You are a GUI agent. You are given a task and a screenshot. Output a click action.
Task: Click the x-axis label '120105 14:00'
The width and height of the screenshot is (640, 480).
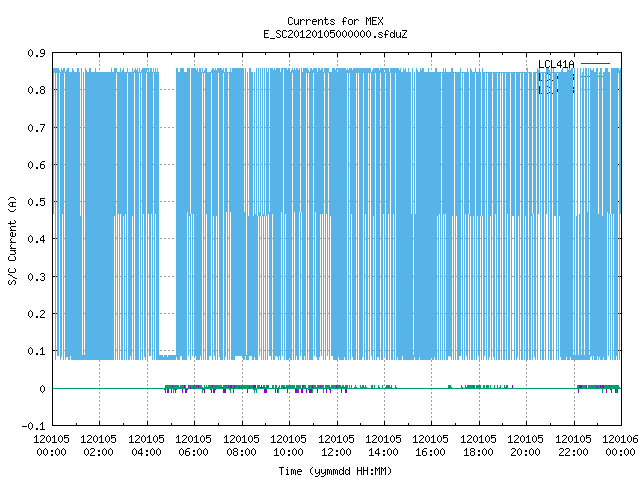[383, 446]
